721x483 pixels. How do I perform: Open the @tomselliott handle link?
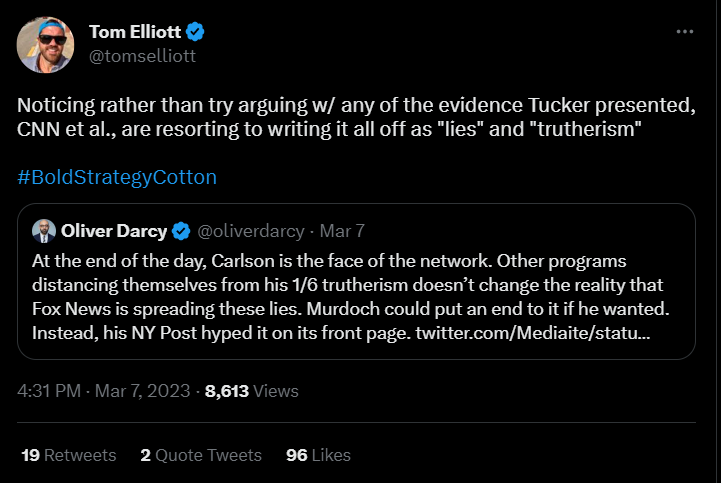142,56
